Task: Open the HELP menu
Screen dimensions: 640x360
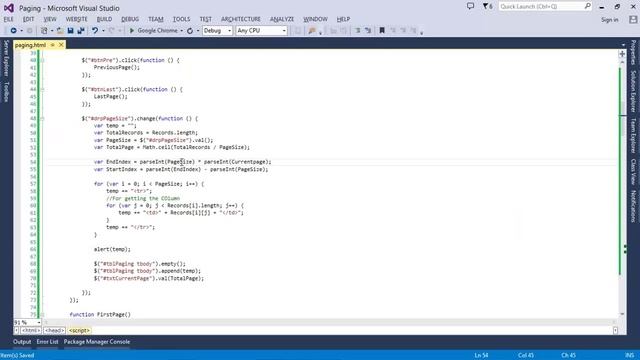Action: point(343,19)
